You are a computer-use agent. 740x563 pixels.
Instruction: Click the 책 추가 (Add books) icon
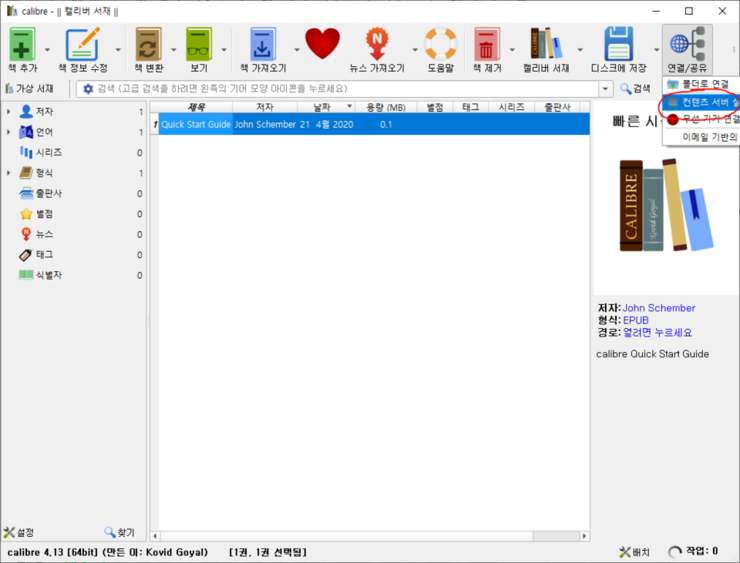[22, 44]
